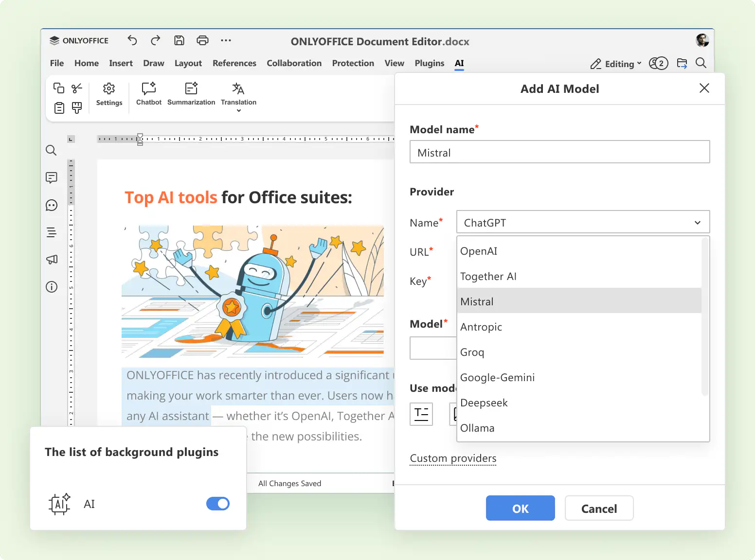Click the Copy style brush icon
This screenshot has width=755, height=560.
[x=76, y=108]
